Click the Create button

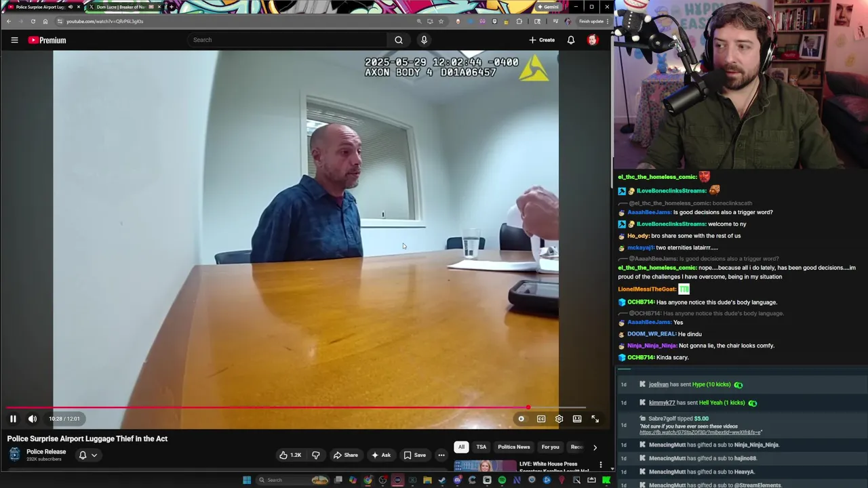(542, 40)
